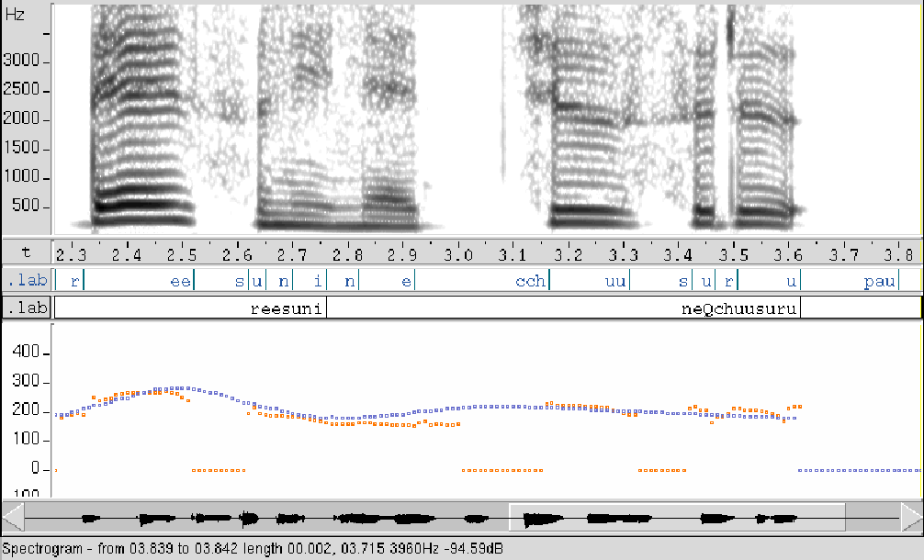Click the first .lab tier label
Screen dimensions: 924x560
(x=27, y=280)
